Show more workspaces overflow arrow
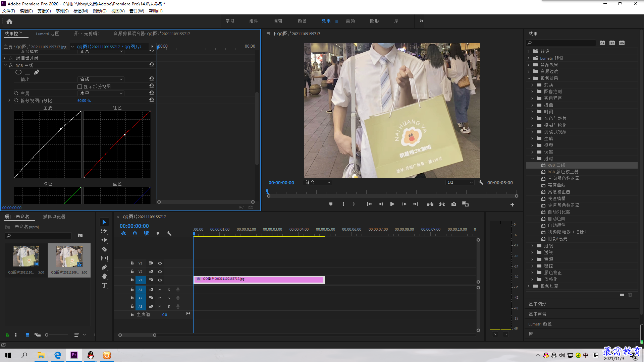 [x=422, y=21]
